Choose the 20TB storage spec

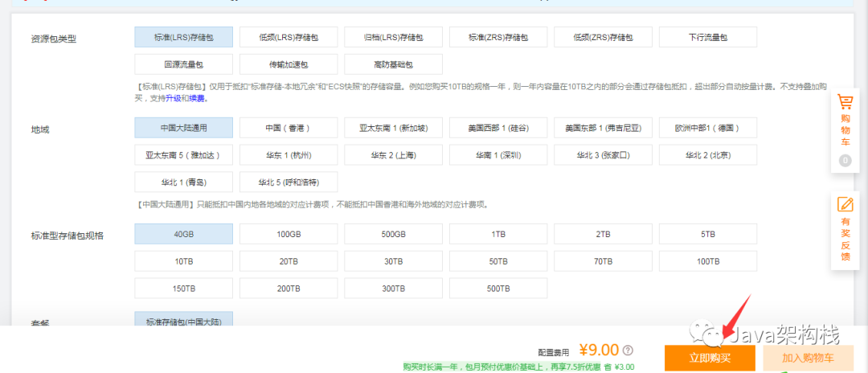click(x=289, y=261)
